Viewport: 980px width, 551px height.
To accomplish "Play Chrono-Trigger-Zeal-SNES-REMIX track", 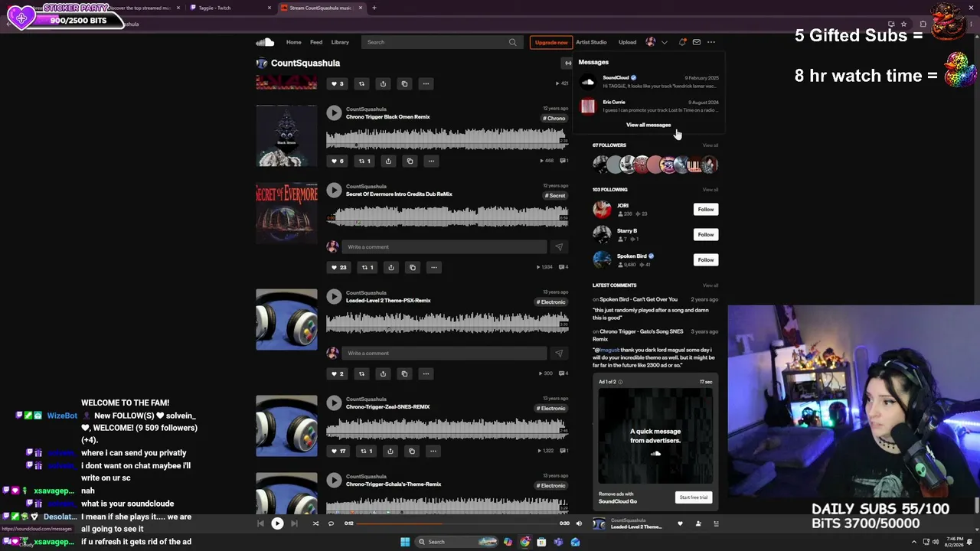I will (x=334, y=403).
